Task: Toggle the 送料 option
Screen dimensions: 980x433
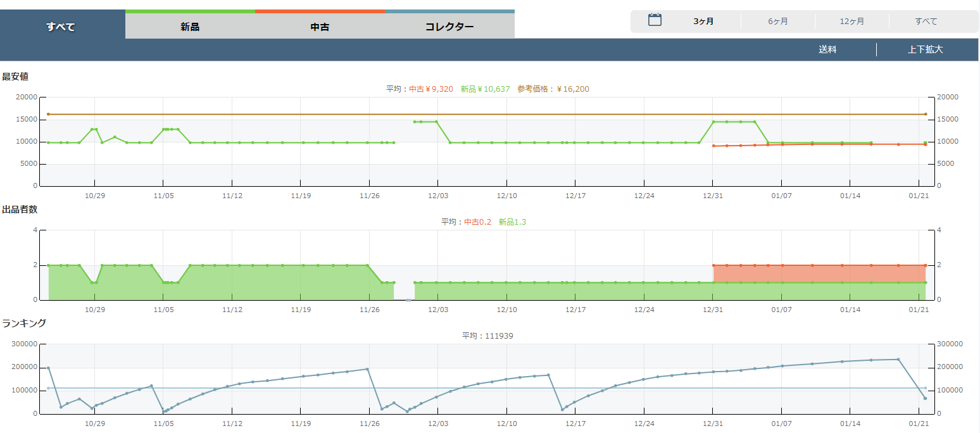Action: pos(827,49)
